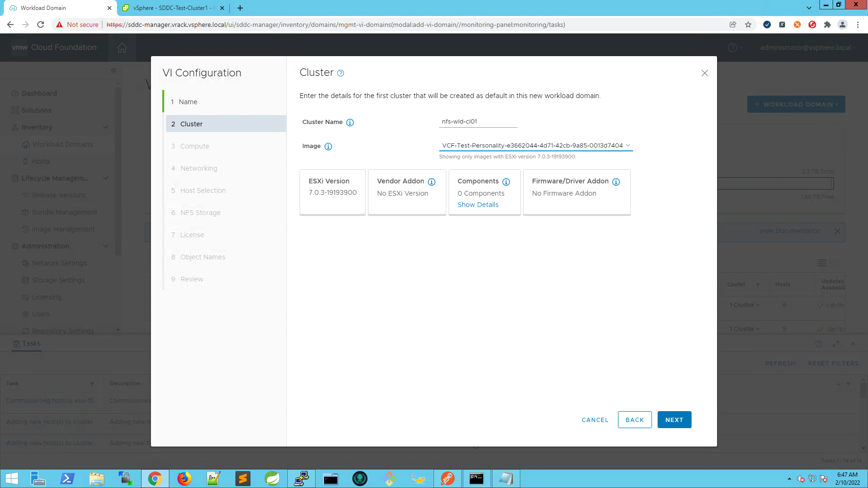Click the NEXT button

[675, 420]
